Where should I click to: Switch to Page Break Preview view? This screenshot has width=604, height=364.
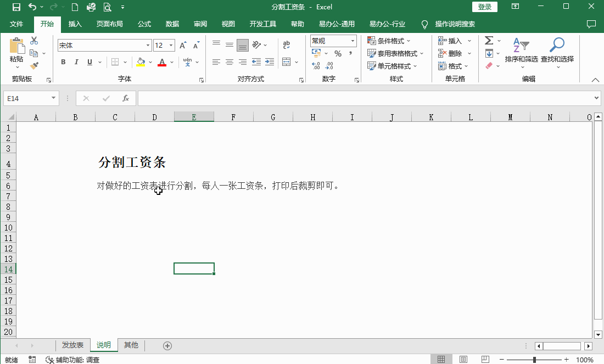(x=485, y=360)
